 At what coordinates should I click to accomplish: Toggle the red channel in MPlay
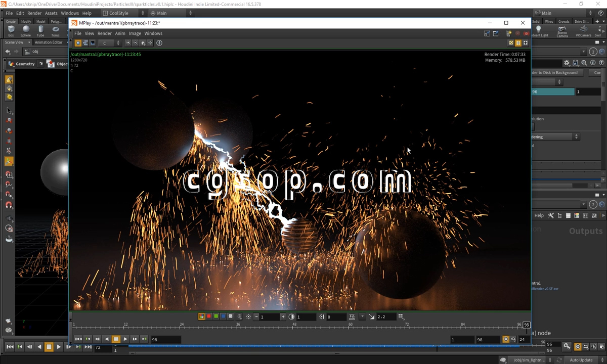[x=208, y=316]
